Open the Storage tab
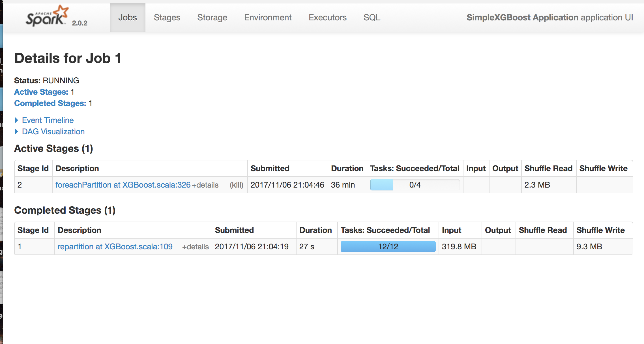The height and width of the screenshot is (344, 644). (x=212, y=17)
